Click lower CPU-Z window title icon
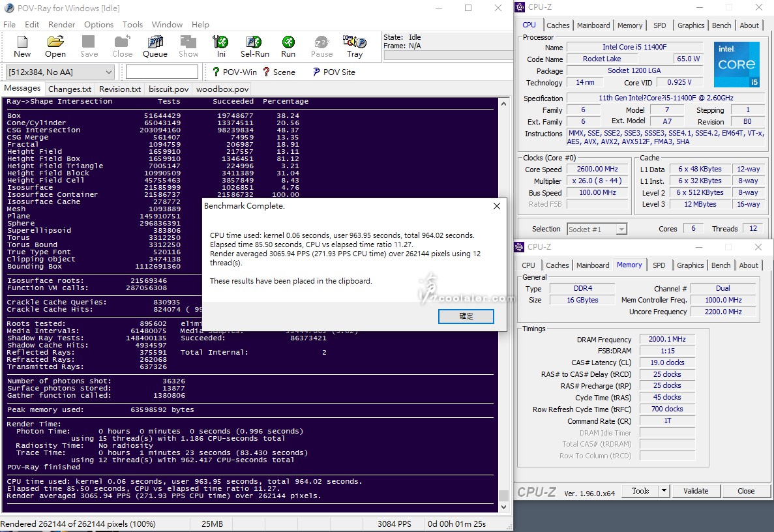774x532 pixels. [x=519, y=246]
